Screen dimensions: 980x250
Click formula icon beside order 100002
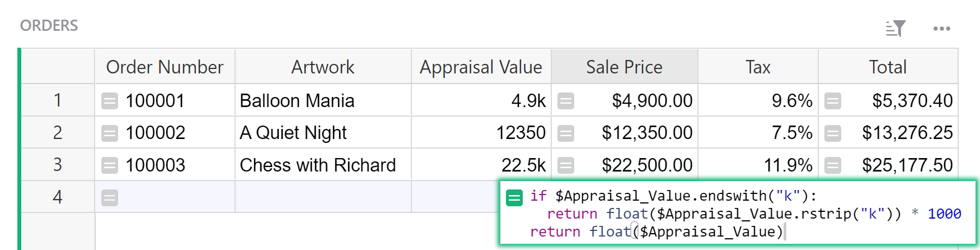click(x=110, y=133)
